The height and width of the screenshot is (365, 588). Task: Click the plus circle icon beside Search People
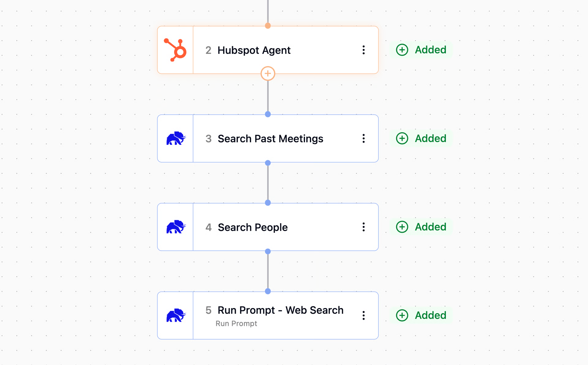(402, 227)
